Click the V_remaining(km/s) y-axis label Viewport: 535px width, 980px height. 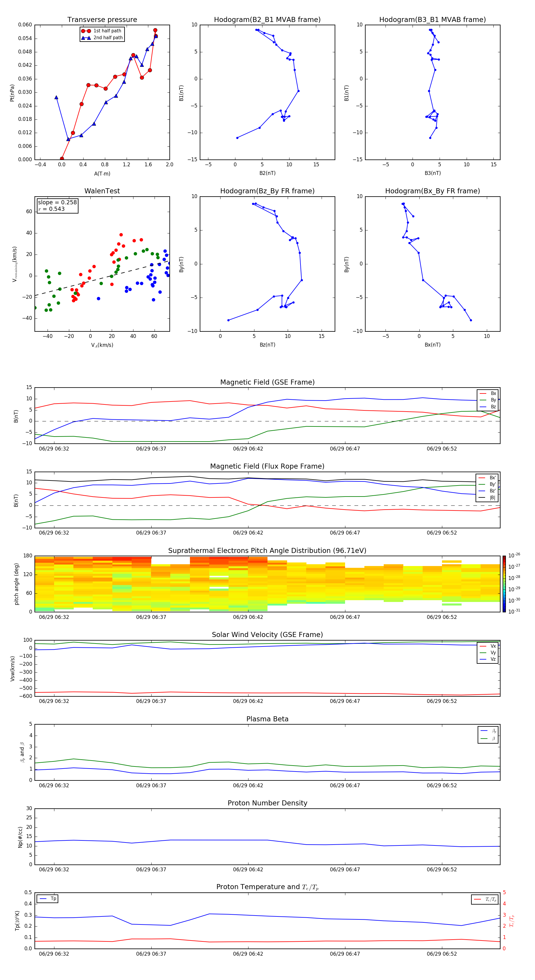(x=15, y=264)
